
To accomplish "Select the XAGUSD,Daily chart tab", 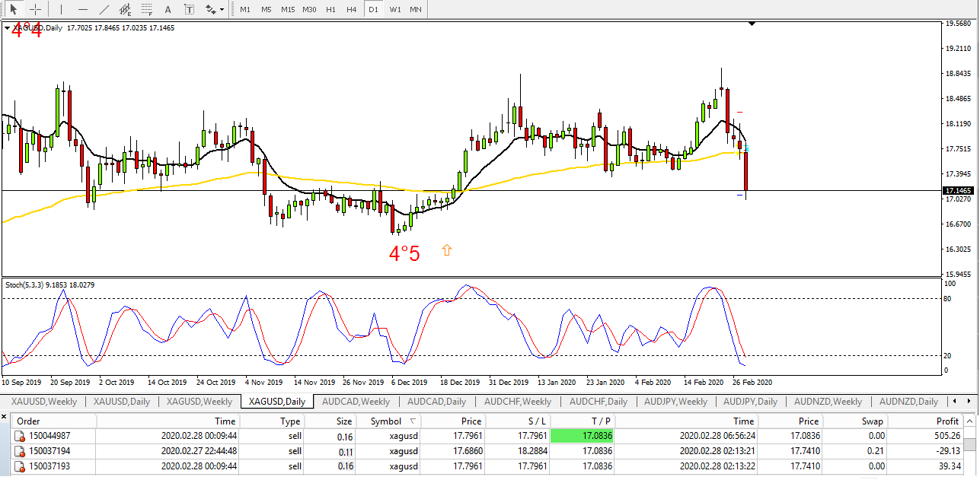I will pyautogui.click(x=277, y=401).
